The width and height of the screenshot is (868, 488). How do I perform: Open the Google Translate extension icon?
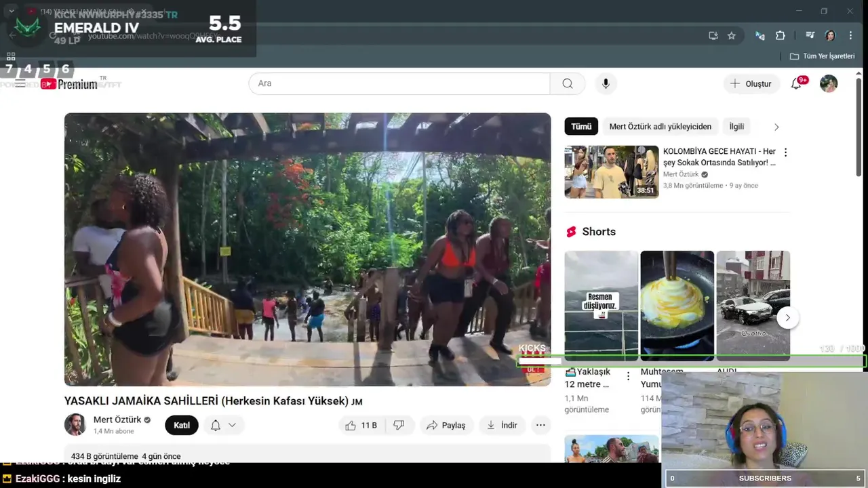point(759,35)
